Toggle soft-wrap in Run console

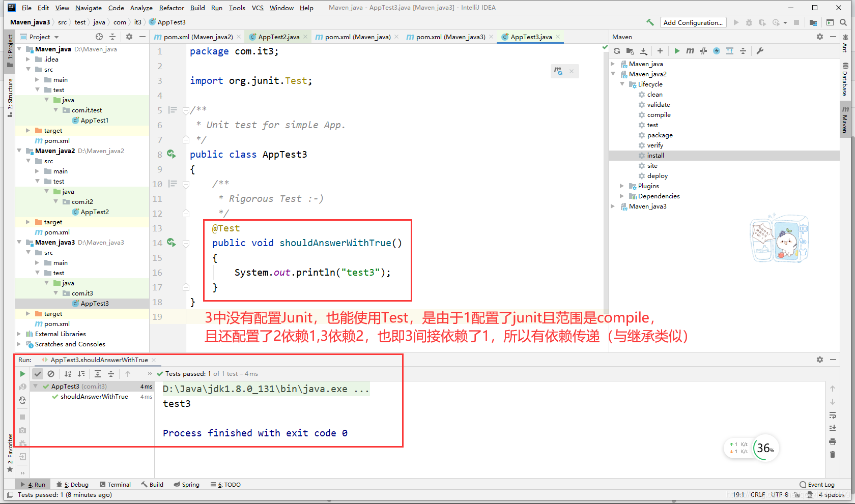[833, 415]
